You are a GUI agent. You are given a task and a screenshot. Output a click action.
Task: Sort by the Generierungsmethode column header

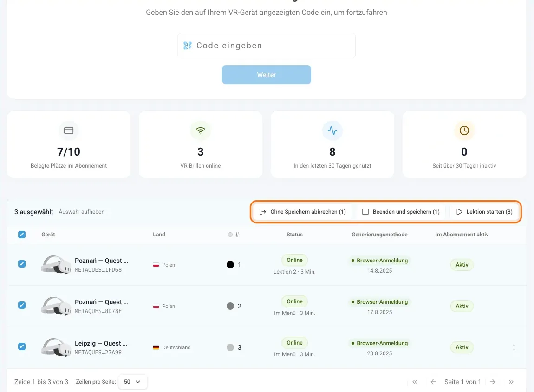pyautogui.click(x=379, y=234)
